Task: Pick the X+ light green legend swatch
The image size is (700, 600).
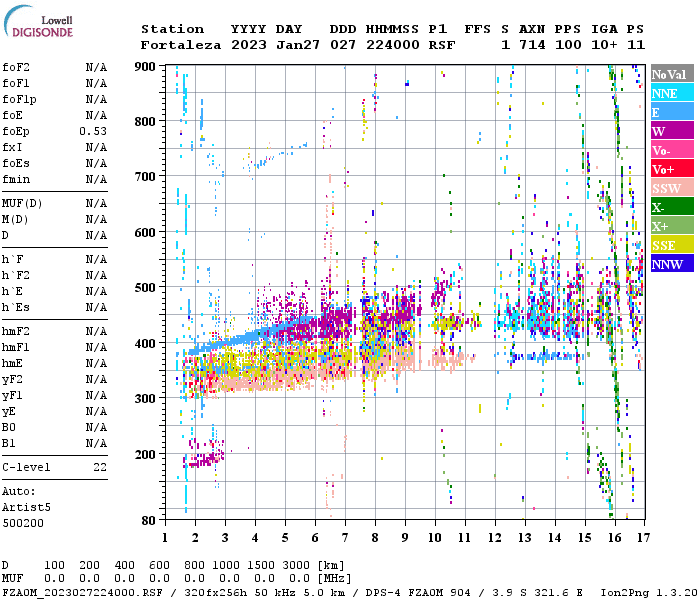Action: 672,225
